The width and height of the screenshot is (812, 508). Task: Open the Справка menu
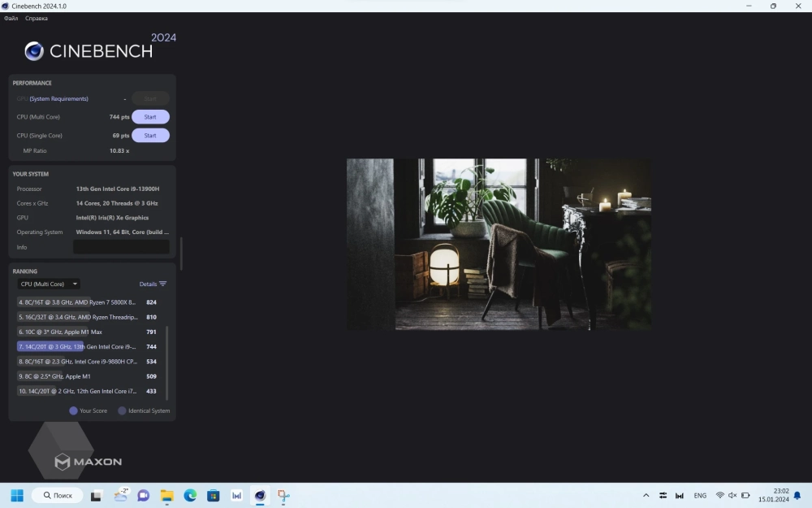(37, 18)
